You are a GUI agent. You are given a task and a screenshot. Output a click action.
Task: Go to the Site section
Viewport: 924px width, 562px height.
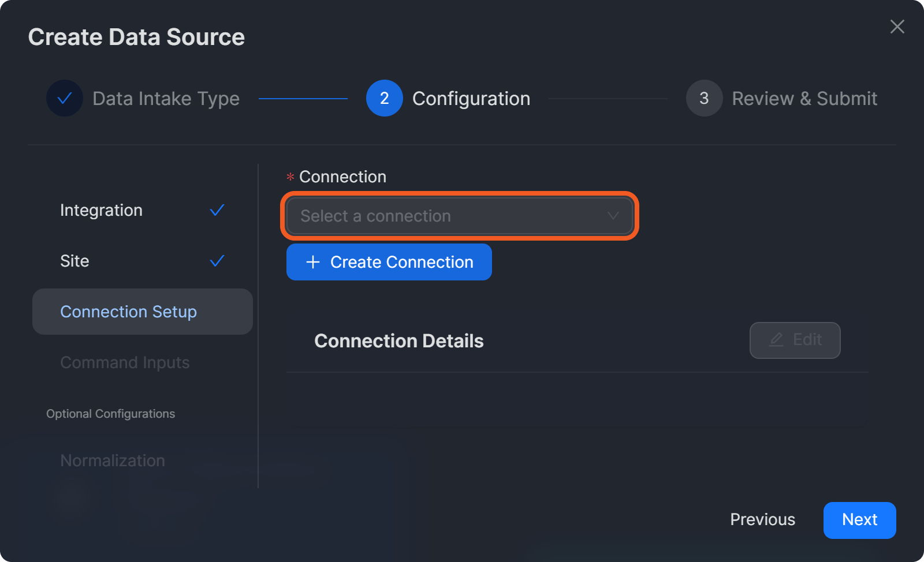coord(75,261)
